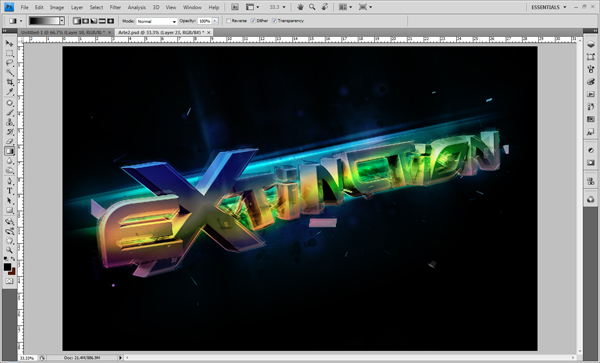Toggle the Transparency checkbox
600x363 pixels.
point(274,21)
